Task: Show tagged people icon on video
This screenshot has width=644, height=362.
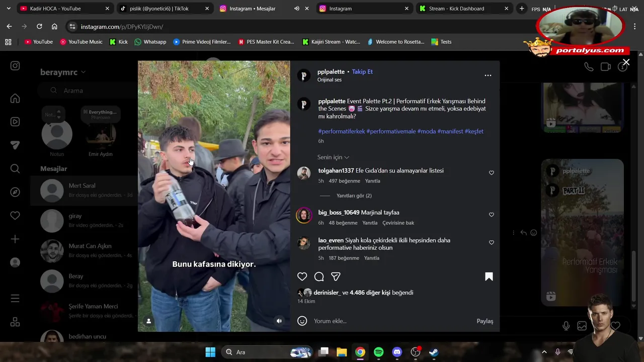Action: 148,321
